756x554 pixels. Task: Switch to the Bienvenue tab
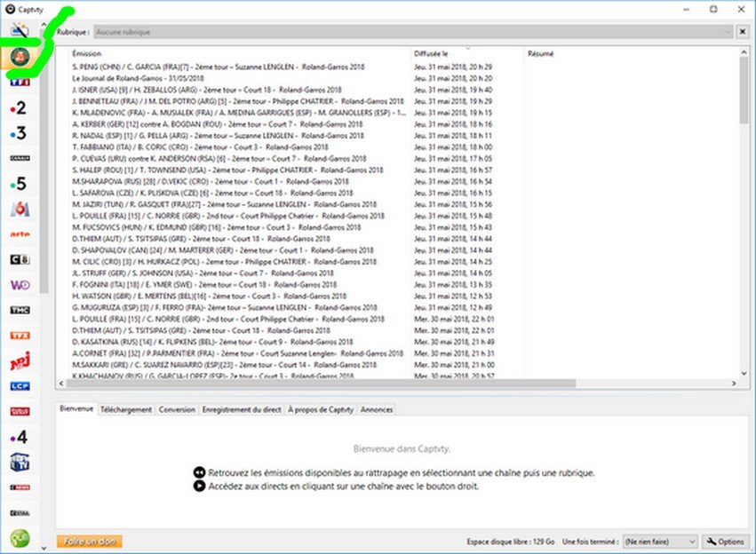coord(76,408)
